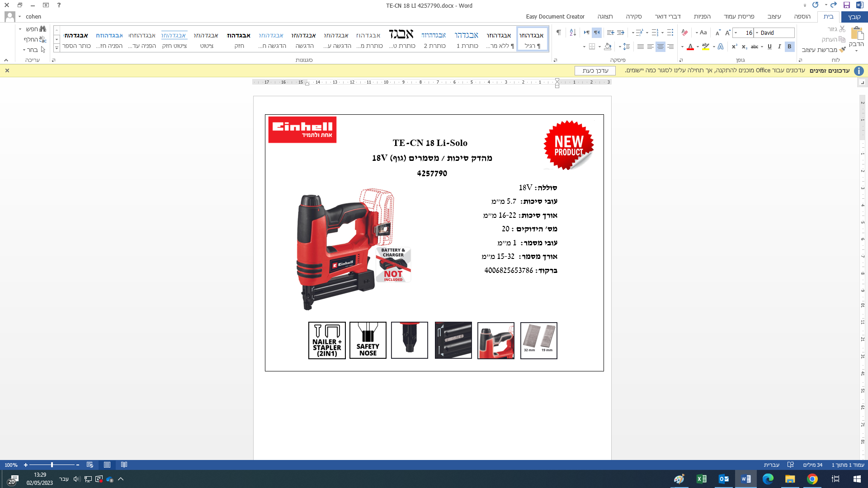Click the Text Effects glowing A icon
This screenshot has width=868, height=488.
pos(721,47)
